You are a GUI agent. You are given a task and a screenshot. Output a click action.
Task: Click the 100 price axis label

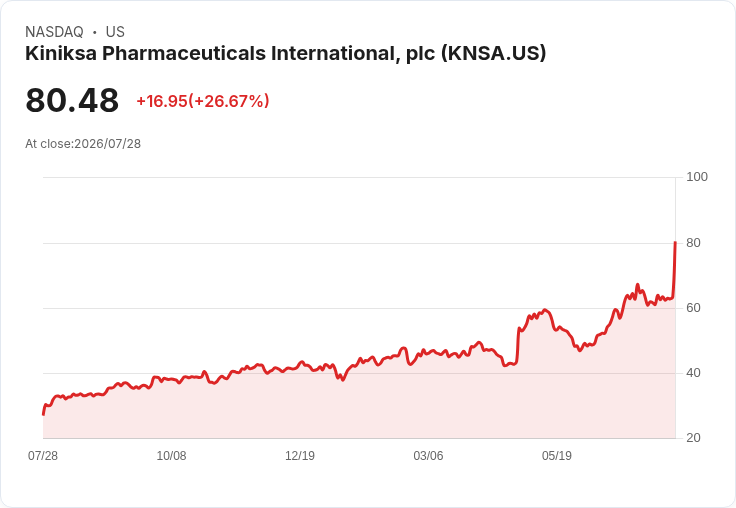[697, 177]
